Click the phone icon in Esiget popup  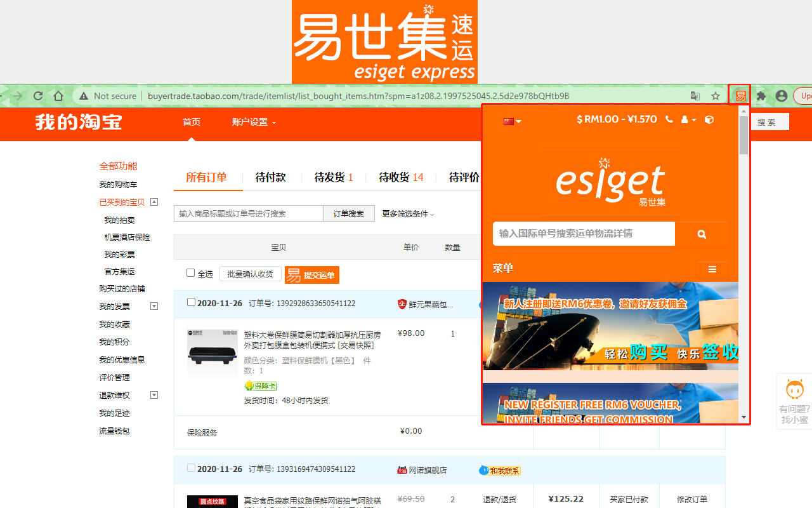669,119
